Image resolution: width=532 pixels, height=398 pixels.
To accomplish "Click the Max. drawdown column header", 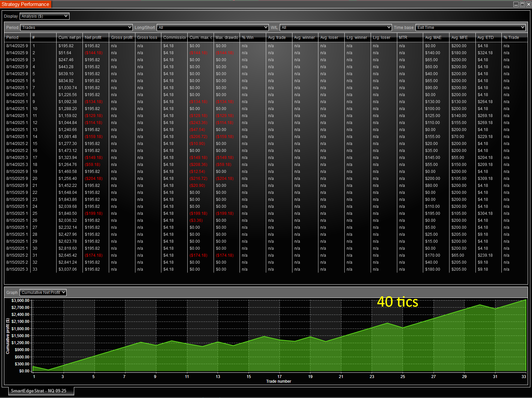I will (227, 38).
